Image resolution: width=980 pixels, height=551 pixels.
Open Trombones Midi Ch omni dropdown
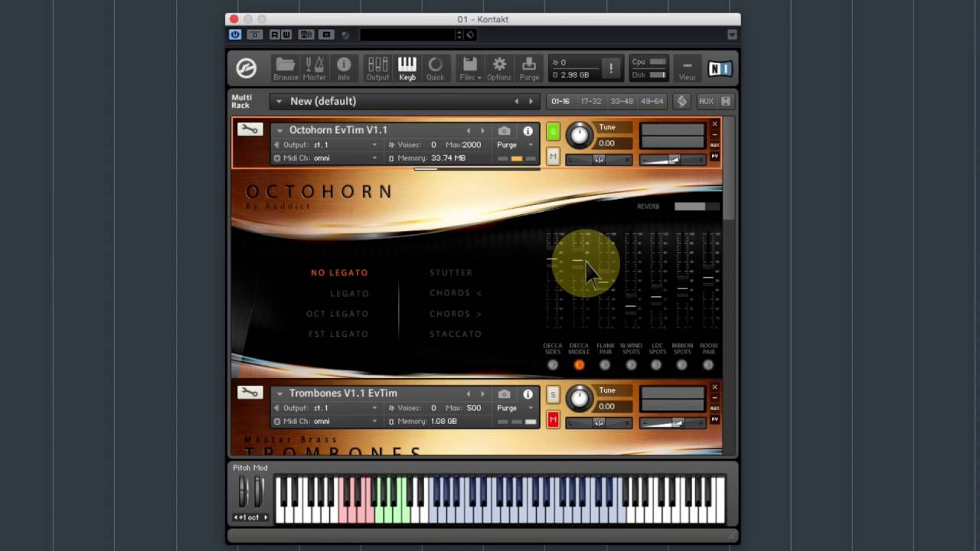[x=325, y=421]
